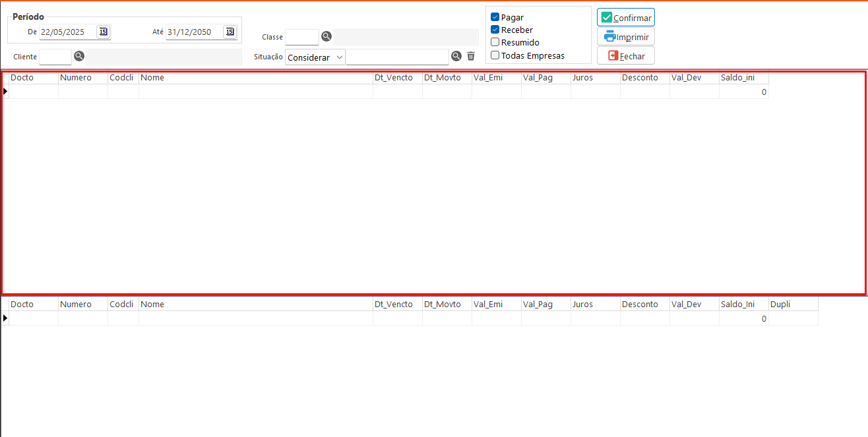Click the trash icon next to Situação
Screen dimensions: 868x437
pyautogui.click(x=471, y=57)
